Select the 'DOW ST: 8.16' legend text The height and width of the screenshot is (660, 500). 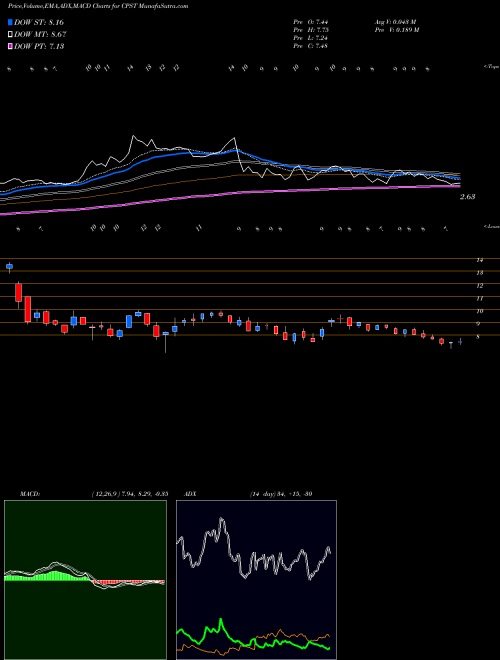tap(39, 22)
